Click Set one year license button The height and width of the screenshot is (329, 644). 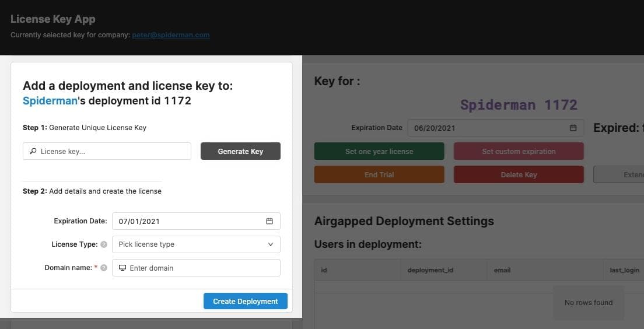[379, 151]
